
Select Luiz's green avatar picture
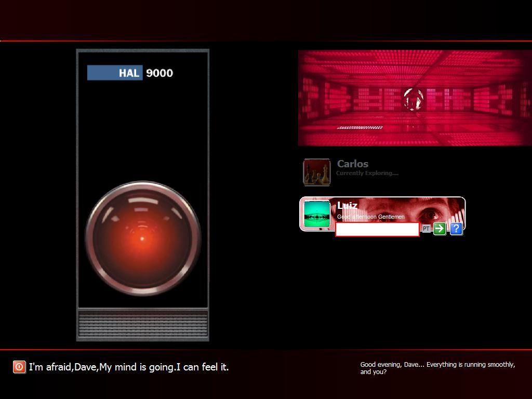317,214
